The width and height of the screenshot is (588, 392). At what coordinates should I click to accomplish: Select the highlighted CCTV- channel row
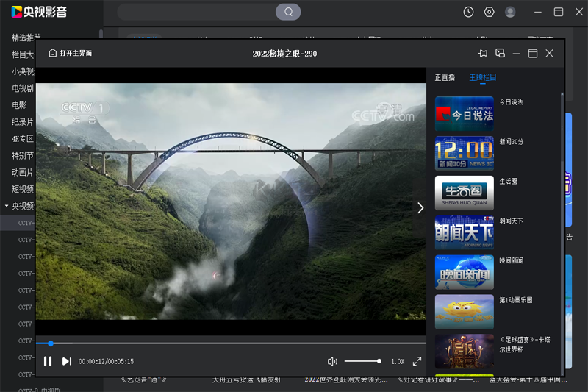coord(18,223)
